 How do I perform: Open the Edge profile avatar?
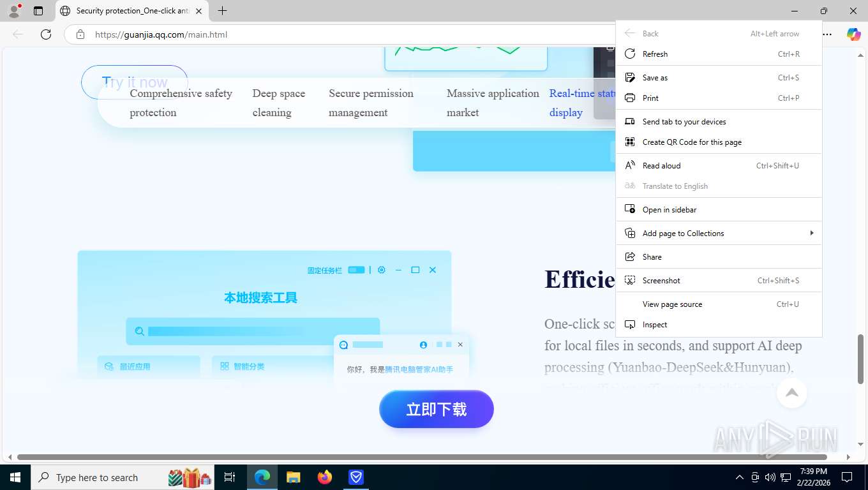point(13,11)
